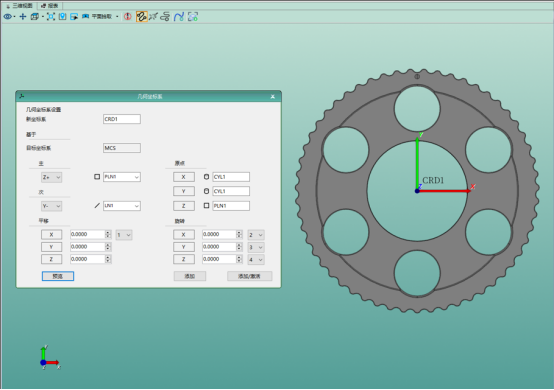Click the translation Z button
The height and width of the screenshot is (390, 554).
point(51,259)
